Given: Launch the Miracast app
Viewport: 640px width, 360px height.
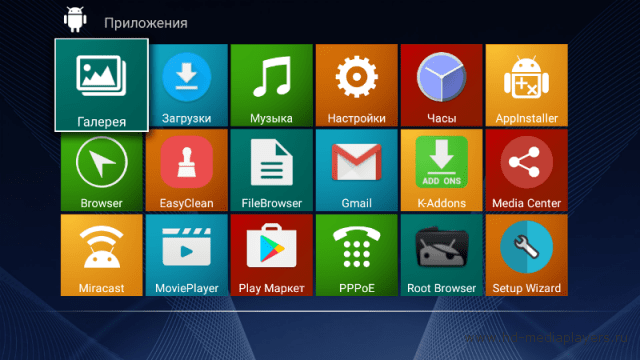Looking at the screenshot, I should click(102, 255).
